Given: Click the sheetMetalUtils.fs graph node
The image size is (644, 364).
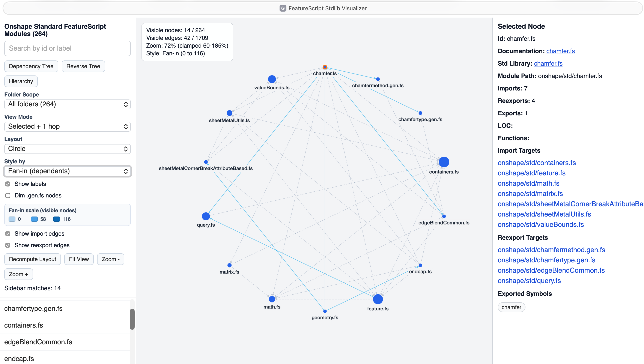Looking at the screenshot, I should coord(229,113).
